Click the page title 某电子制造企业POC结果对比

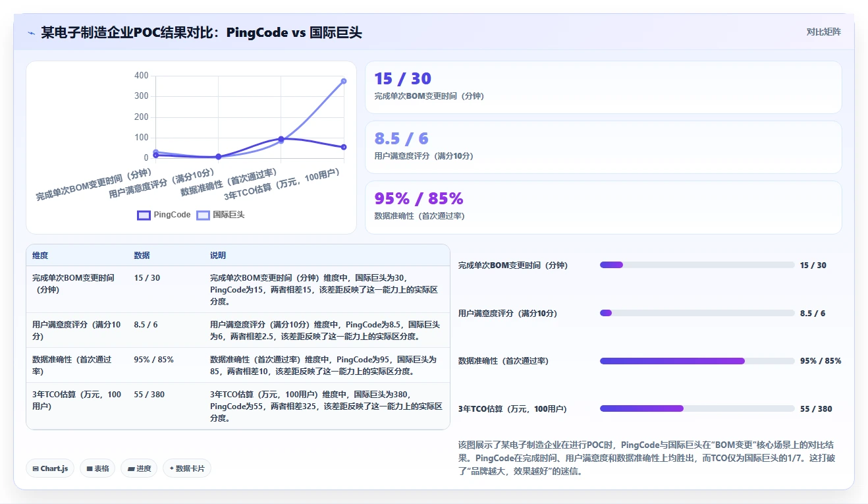[x=202, y=33]
